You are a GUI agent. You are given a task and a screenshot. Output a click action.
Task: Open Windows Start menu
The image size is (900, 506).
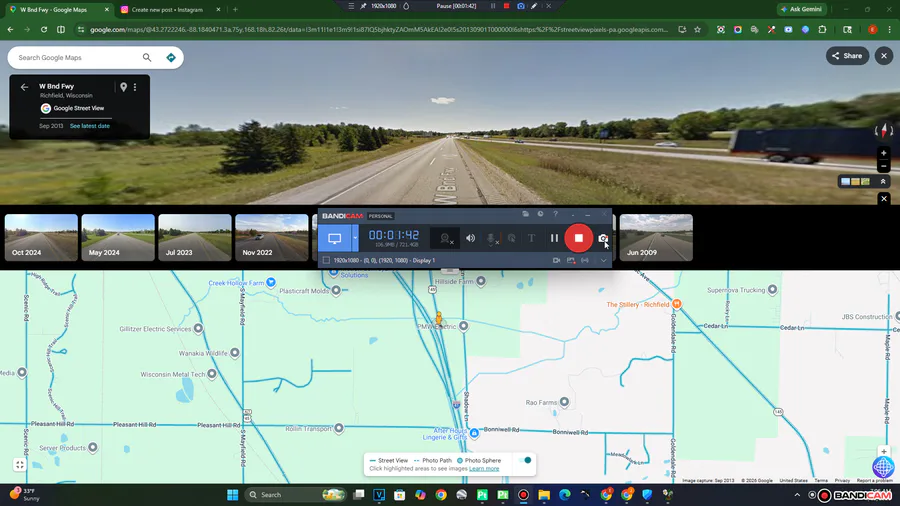(232, 495)
